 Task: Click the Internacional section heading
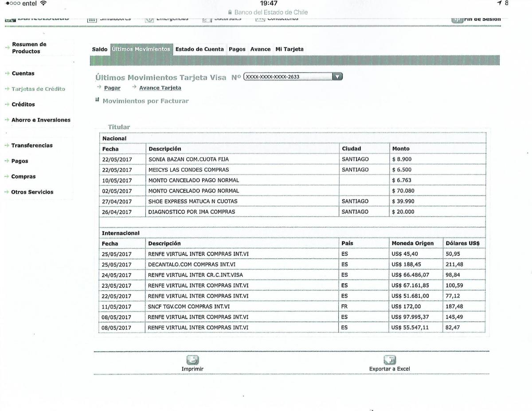121,233
